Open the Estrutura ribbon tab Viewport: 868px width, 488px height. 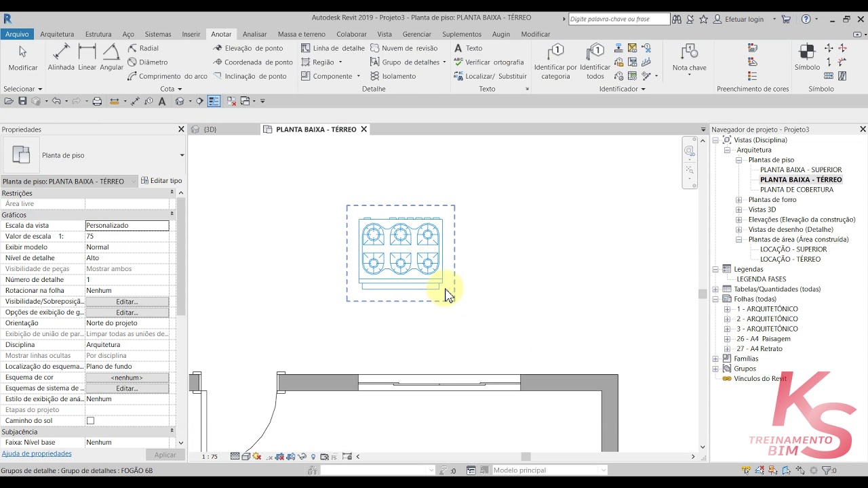pyautogui.click(x=98, y=34)
